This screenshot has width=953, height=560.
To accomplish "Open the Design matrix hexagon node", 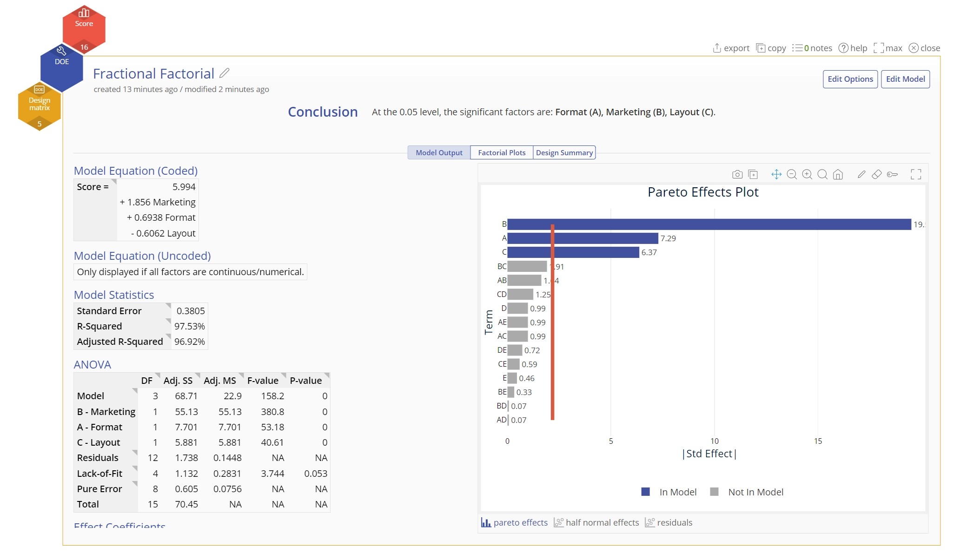I will coord(40,106).
